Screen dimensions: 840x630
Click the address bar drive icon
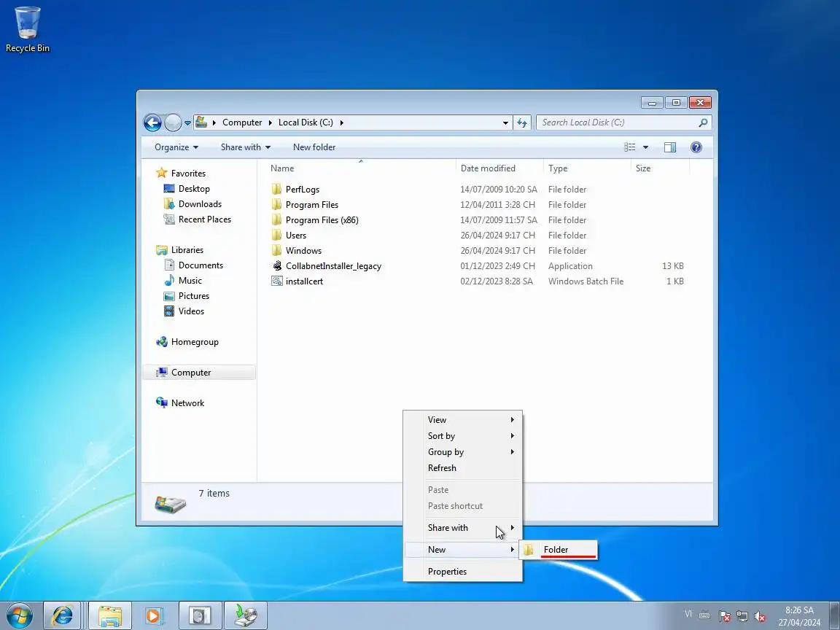(x=201, y=122)
